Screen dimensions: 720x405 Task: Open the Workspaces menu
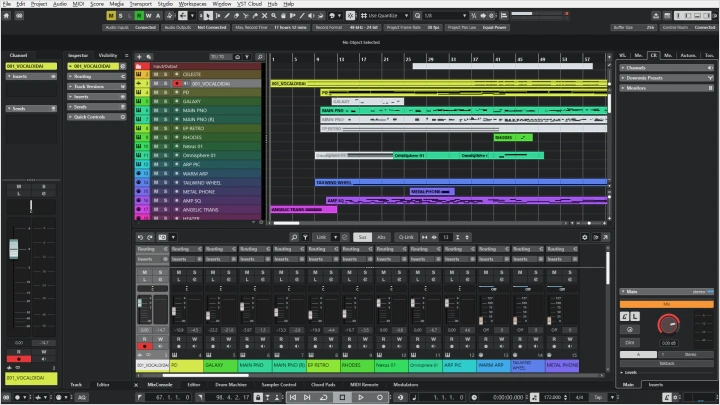[x=192, y=4]
